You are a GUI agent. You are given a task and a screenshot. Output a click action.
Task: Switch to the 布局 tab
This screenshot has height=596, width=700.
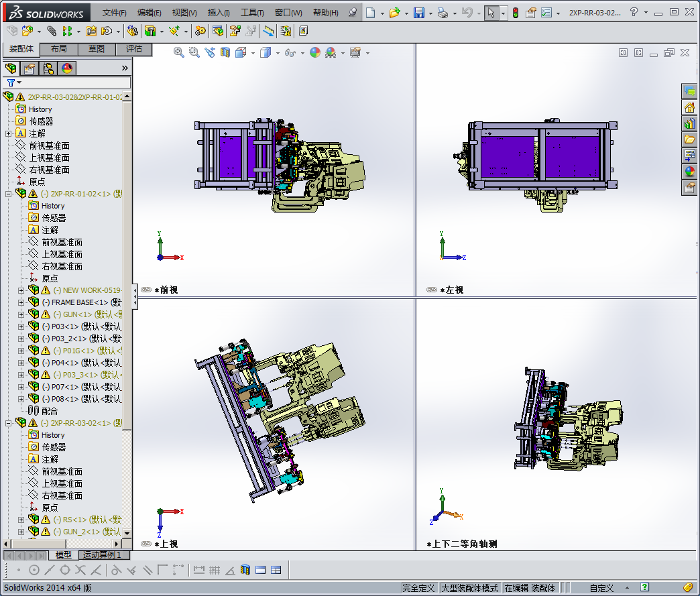click(59, 49)
